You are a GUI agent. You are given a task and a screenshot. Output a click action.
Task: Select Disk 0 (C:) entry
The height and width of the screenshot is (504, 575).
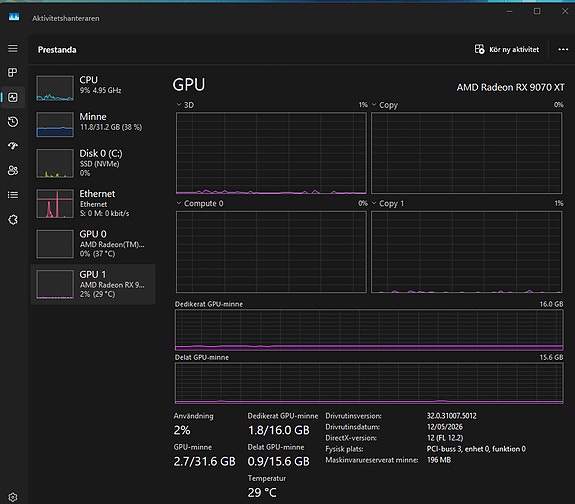[93, 163]
